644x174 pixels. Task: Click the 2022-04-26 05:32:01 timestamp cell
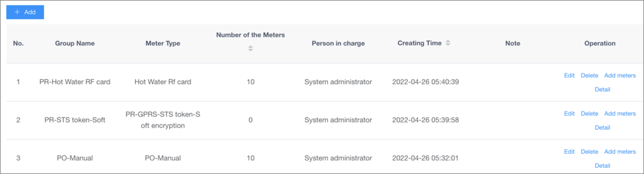click(425, 158)
